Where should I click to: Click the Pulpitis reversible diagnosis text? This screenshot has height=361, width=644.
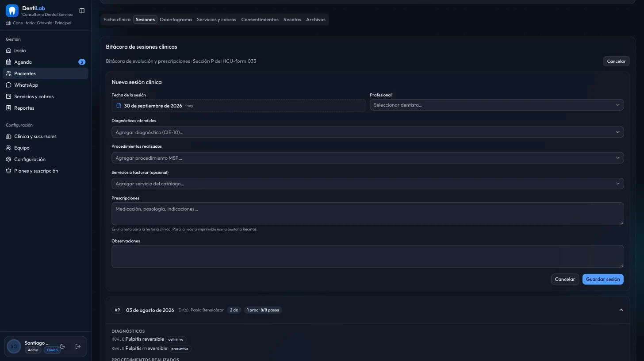145,339
